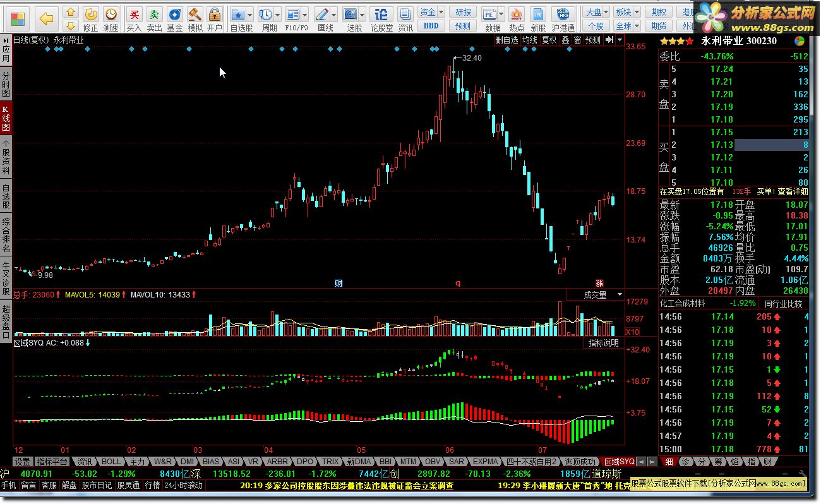Expand the 自选股 dropdown arrow

click(x=251, y=14)
